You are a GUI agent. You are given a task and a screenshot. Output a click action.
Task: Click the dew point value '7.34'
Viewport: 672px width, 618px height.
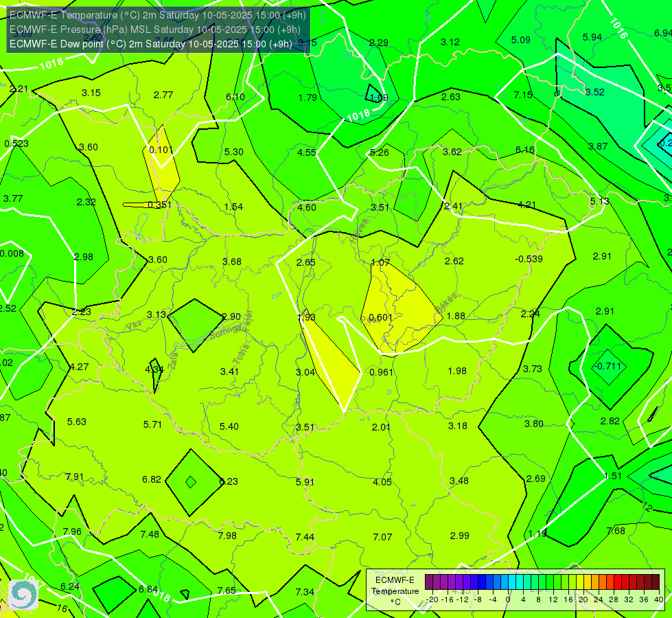tap(305, 592)
